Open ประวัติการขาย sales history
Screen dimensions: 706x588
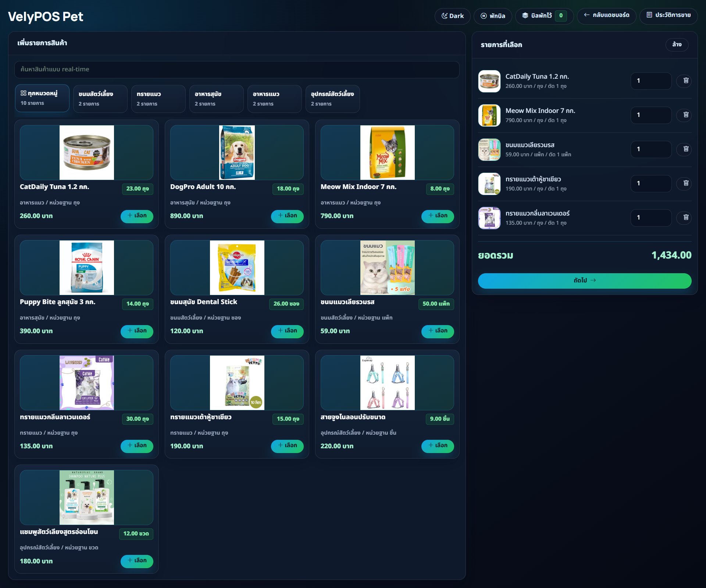[x=668, y=16]
